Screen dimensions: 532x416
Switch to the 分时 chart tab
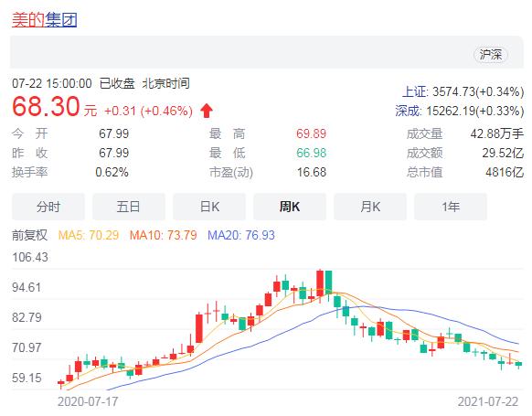tap(48, 207)
